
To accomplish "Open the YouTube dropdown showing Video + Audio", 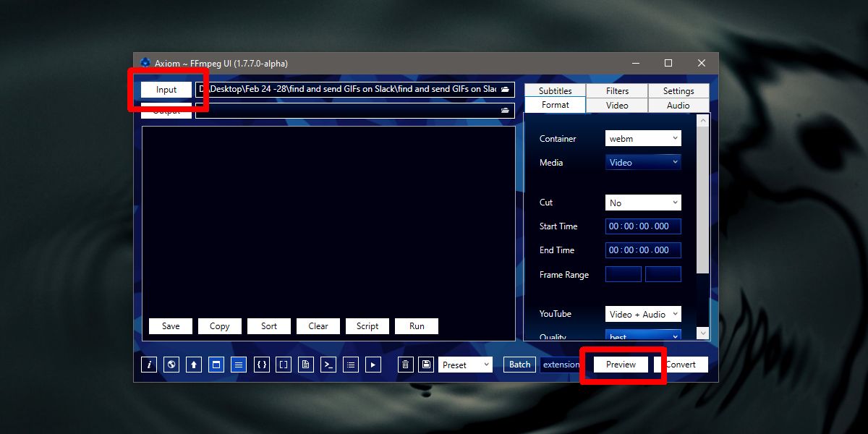I will click(x=643, y=314).
